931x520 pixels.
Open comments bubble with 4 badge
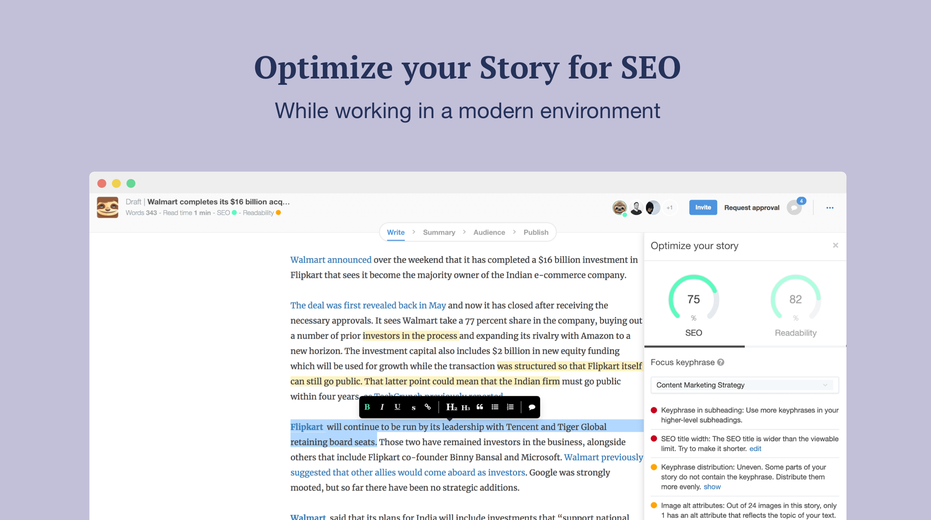[794, 207]
